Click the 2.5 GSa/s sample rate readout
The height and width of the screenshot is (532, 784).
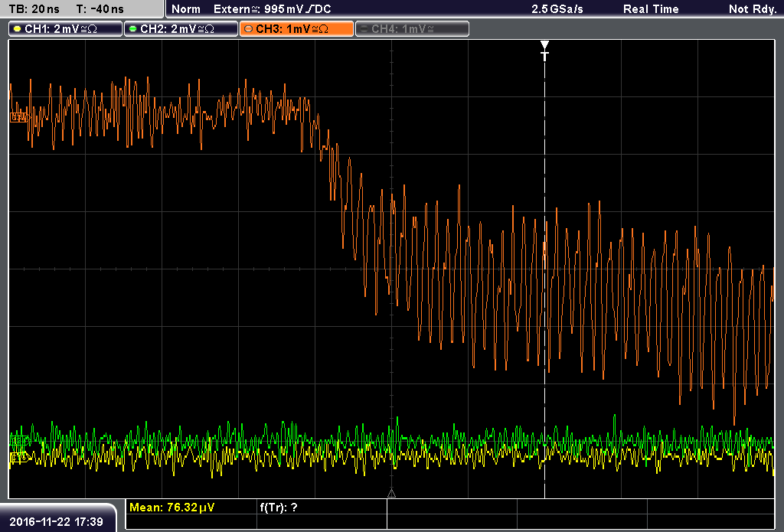click(557, 9)
